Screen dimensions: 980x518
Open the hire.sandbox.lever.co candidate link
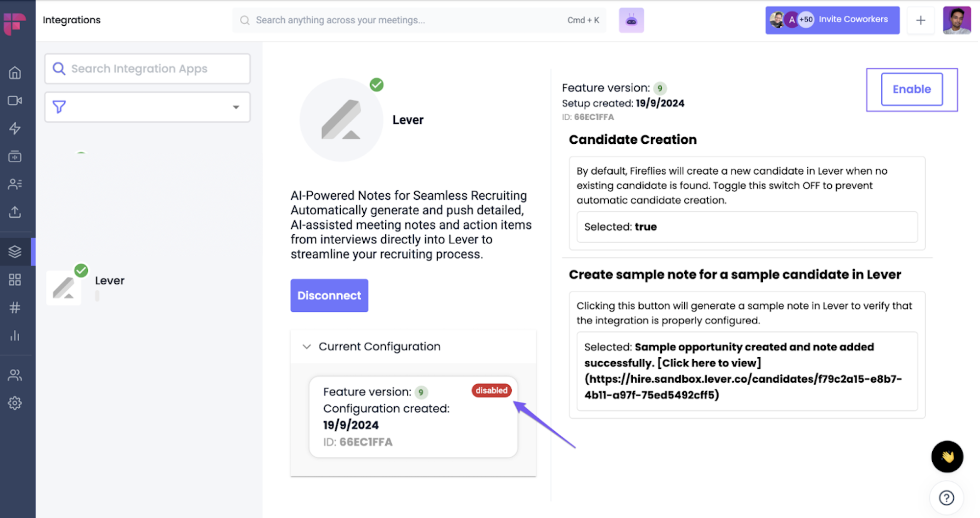pyautogui.click(x=743, y=387)
